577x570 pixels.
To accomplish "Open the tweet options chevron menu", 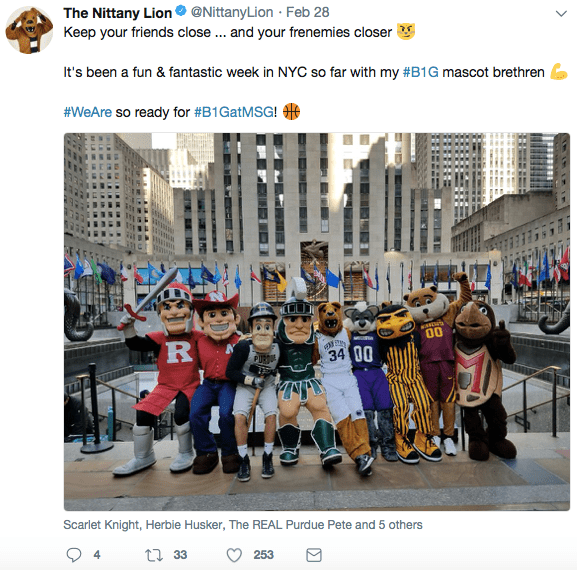I will (x=561, y=14).
